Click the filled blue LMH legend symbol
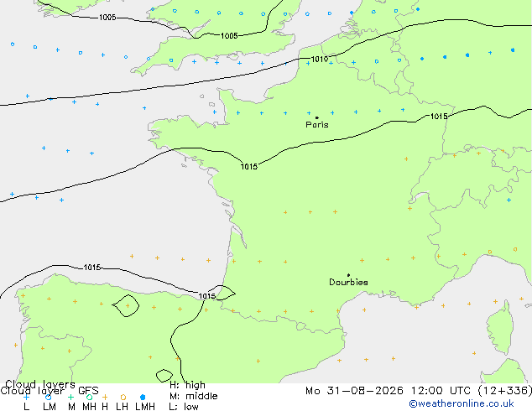Screen dimensions: 532x411 pos(143,397)
